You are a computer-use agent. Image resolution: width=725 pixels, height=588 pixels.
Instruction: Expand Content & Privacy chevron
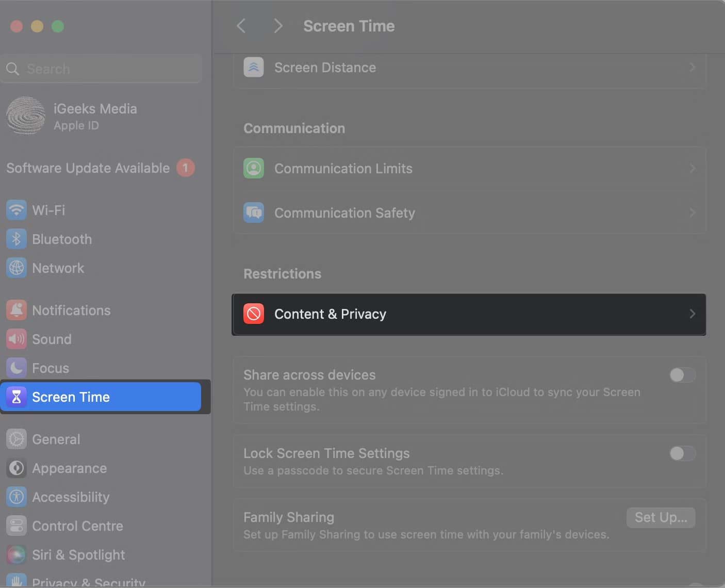pos(692,314)
